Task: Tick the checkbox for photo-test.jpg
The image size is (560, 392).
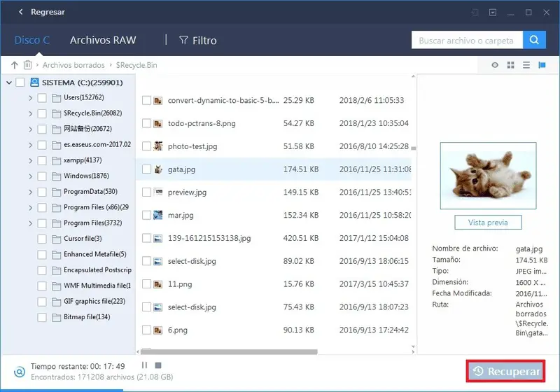Action: click(146, 146)
